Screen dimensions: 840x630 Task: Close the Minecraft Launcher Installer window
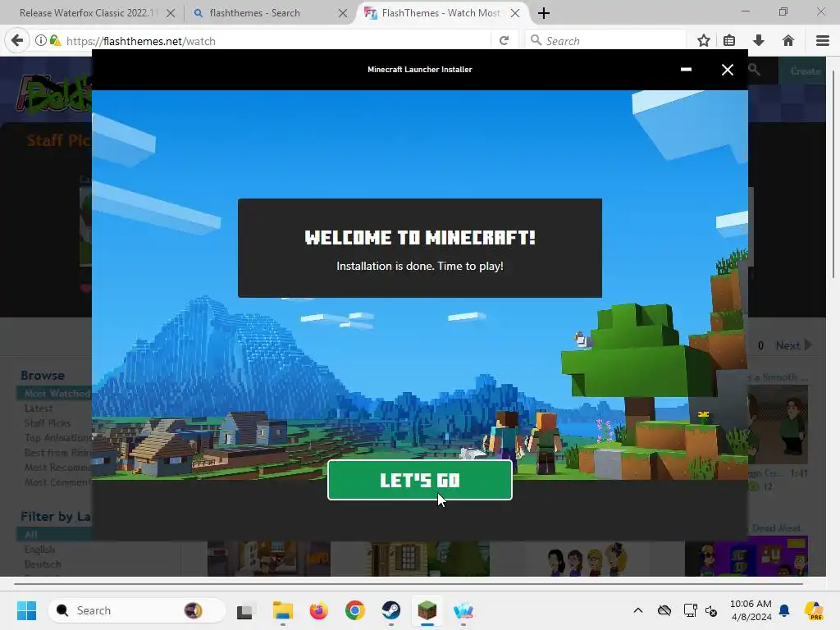click(x=727, y=70)
